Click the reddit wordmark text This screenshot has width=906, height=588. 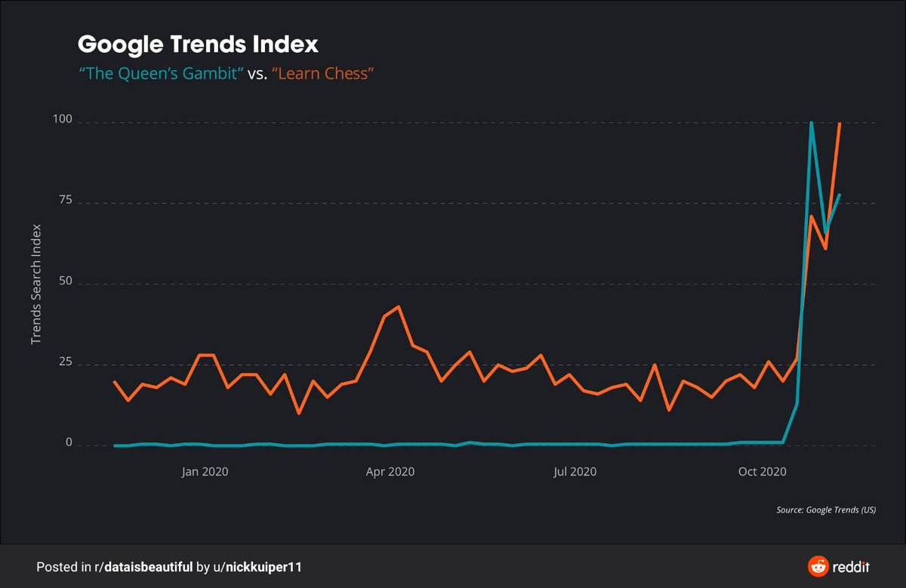click(x=852, y=566)
